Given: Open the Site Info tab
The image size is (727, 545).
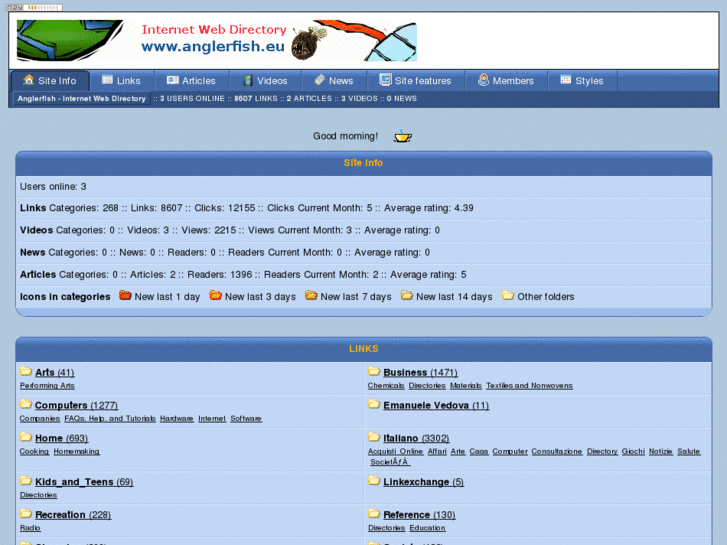Looking at the screenshot, I should (50, 81).
